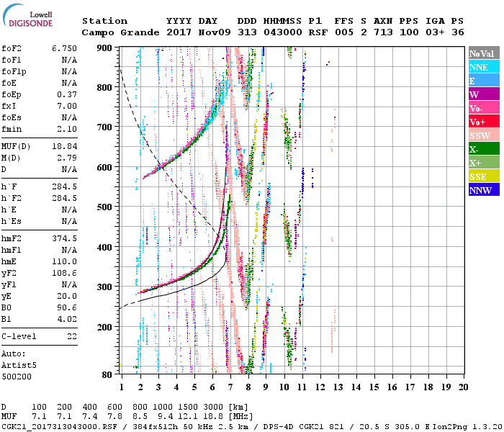Select the X- dark green legend swatch

pyautogui.click(x=484, y=149)
